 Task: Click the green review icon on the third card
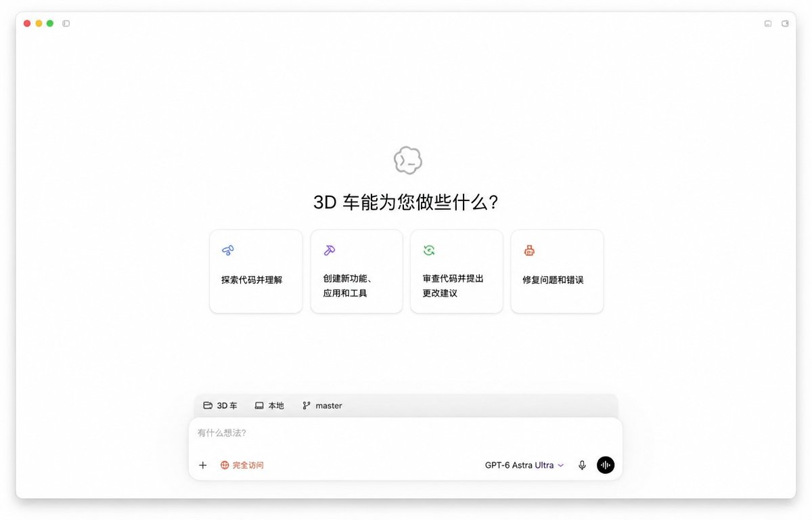tap(429, 251)
